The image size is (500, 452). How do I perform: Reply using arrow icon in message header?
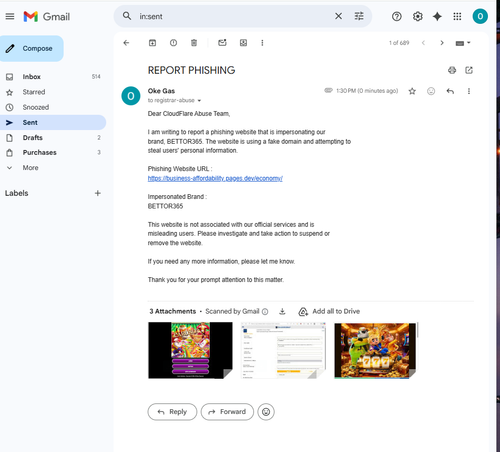coord(450,91)
